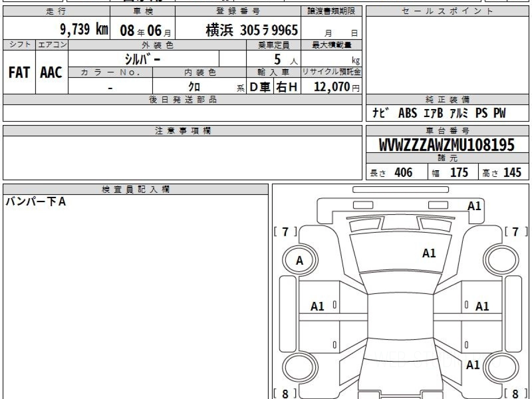Click the A1 mark on the right upper door
This screenshot has height=399, width=532.
482,306
